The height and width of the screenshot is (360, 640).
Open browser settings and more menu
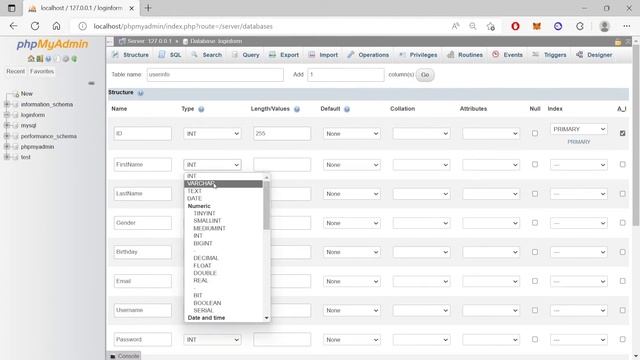627,26
